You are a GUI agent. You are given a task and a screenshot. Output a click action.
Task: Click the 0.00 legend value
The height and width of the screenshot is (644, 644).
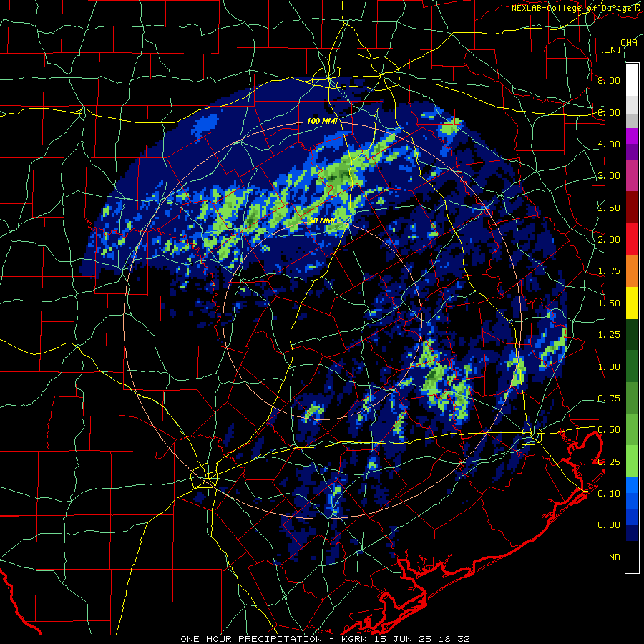pos(609,525)
